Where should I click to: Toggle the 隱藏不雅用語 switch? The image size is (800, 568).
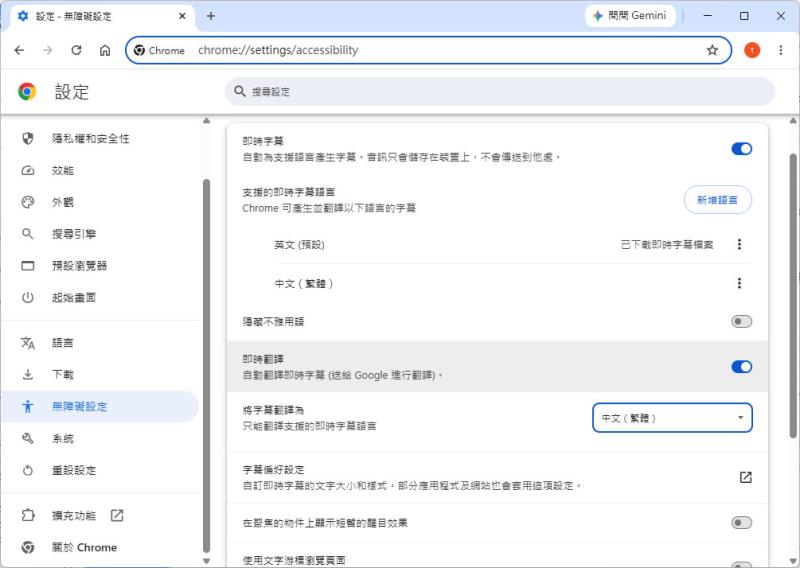tap(741, 322)
